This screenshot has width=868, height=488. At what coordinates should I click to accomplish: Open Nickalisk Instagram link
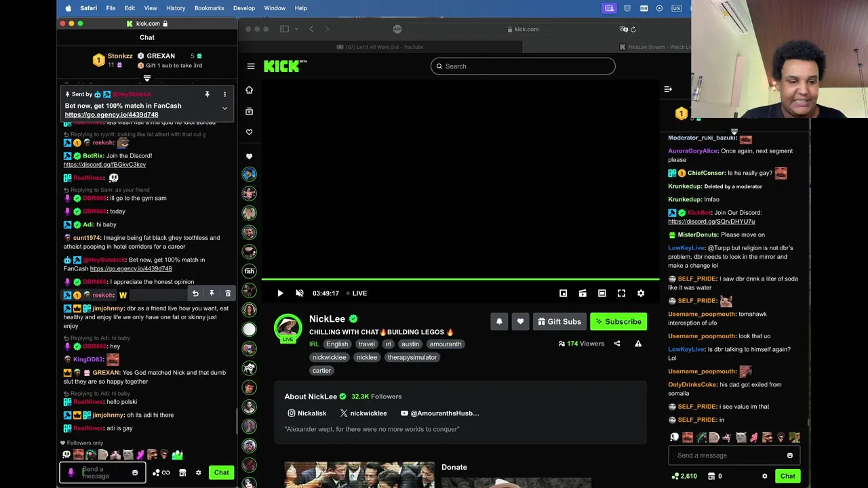click(x=307, y=413)
